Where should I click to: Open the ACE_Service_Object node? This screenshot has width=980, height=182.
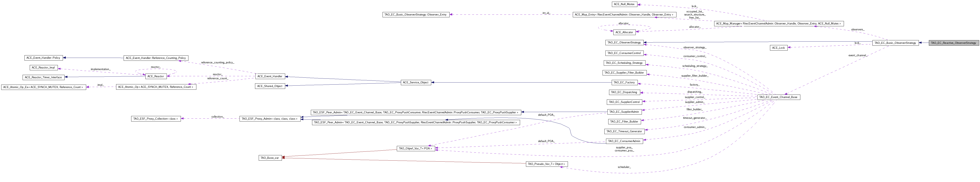[415, 82]
